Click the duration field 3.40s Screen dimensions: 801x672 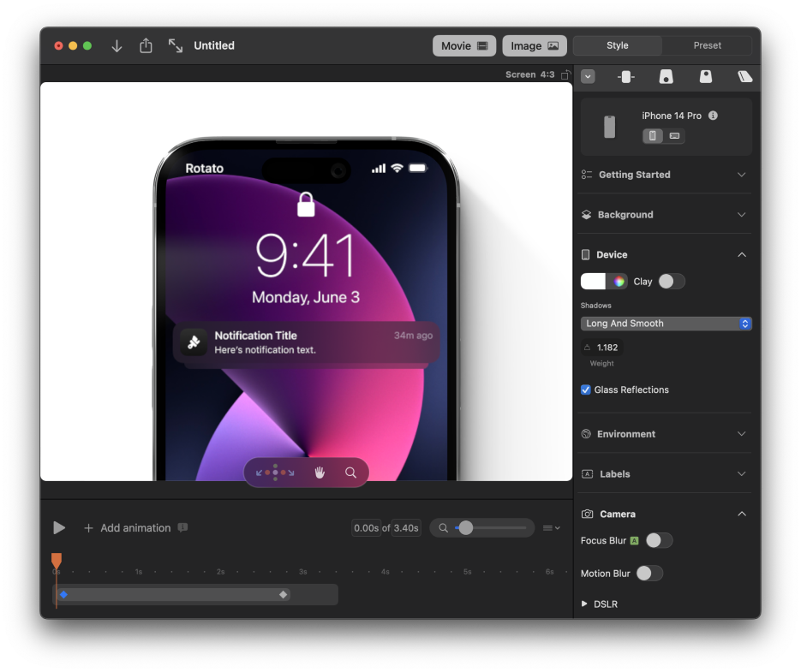pyautogui.click(x=406, y=527)
